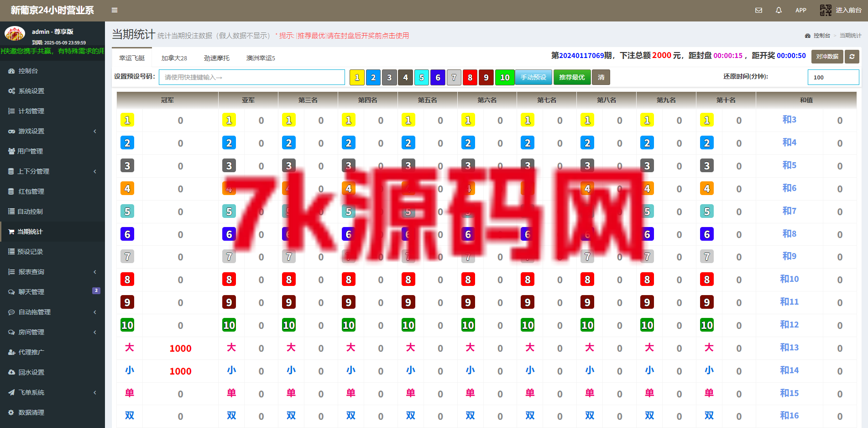Screen dimensions: 868x428
Task: Click the refresh icon beside 对冲数据
Action: pos(852,57)
